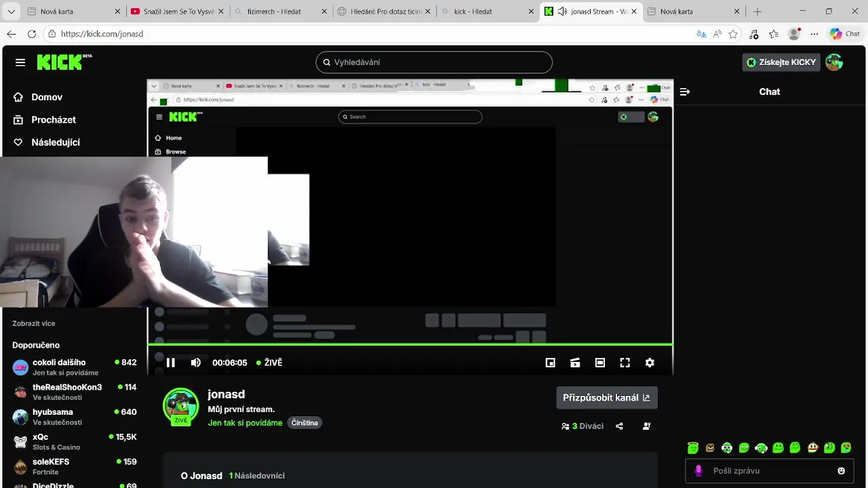Screen dimensions: 868x488
Task: Switch to kick - Hledat tab
Action: click(486, 12)
